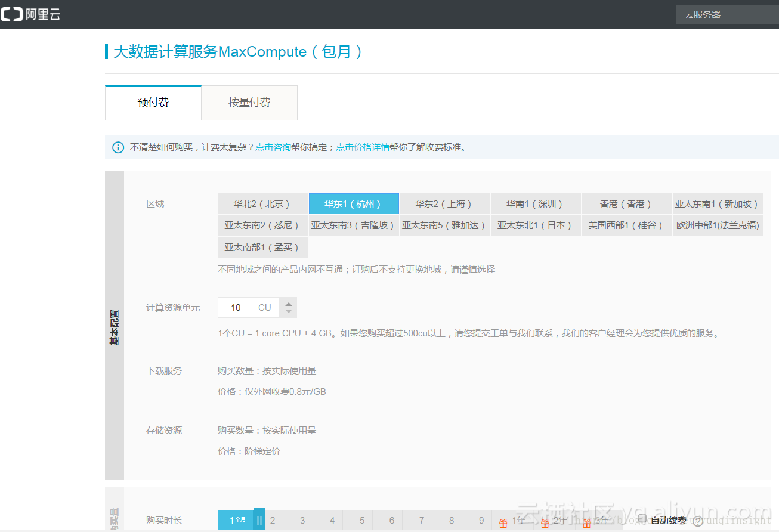The width and height of the screenshot is (779, 532).
Task: Select the 华东2（上海）region
Action: tap(444, 203)
